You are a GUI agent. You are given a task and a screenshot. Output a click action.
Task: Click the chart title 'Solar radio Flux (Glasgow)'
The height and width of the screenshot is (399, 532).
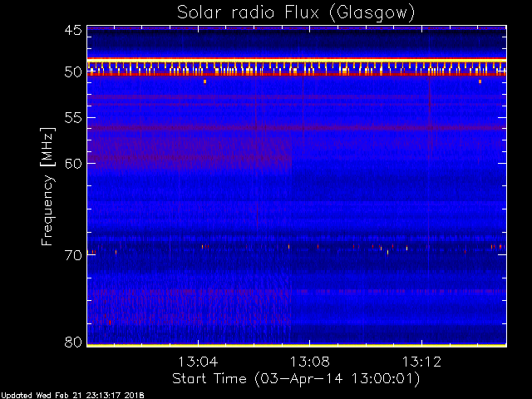[x=296, y=13]
